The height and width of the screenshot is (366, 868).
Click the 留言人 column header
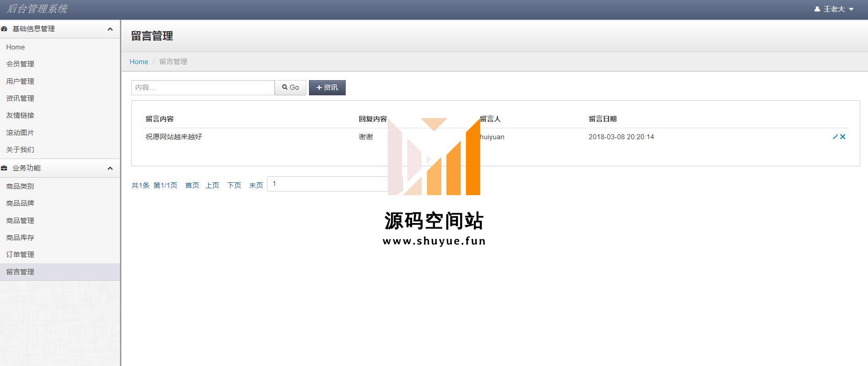490,119
